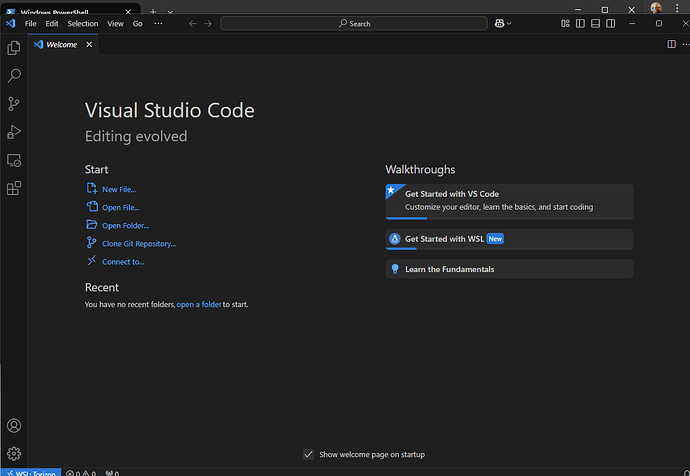Screen dimensions: 690x476
Task: Click the Manage gear icon
Action: click(14, 453)
